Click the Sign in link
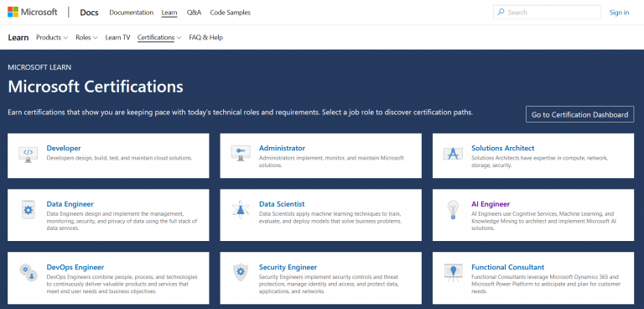The image size is (644, 309). pos(619,13)
